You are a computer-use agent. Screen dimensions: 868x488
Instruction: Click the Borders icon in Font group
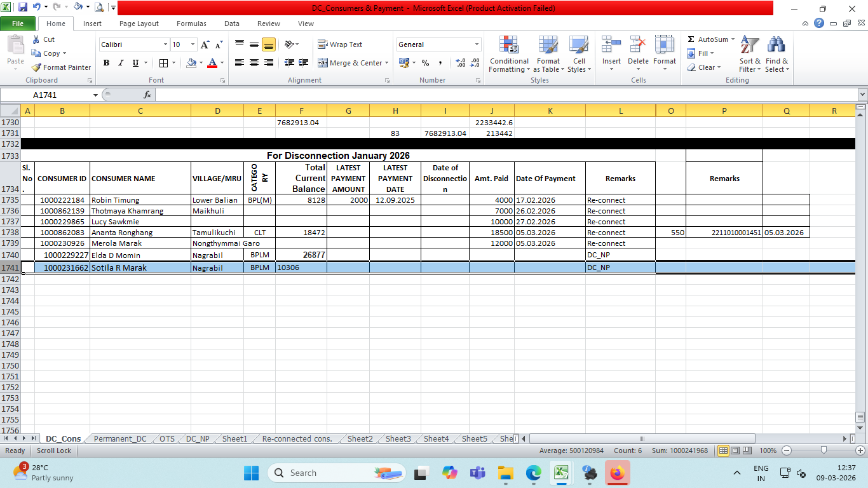[x=164, y=63]
